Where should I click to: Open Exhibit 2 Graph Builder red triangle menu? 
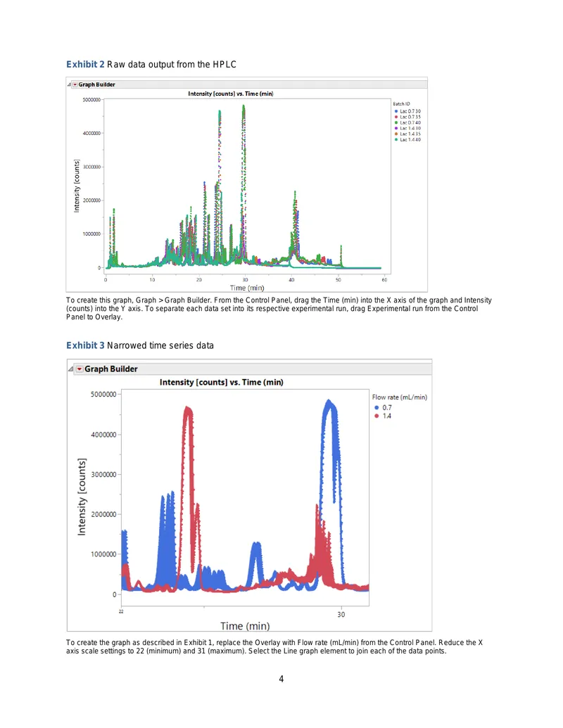pyautogui.click(x=75, y=84)
